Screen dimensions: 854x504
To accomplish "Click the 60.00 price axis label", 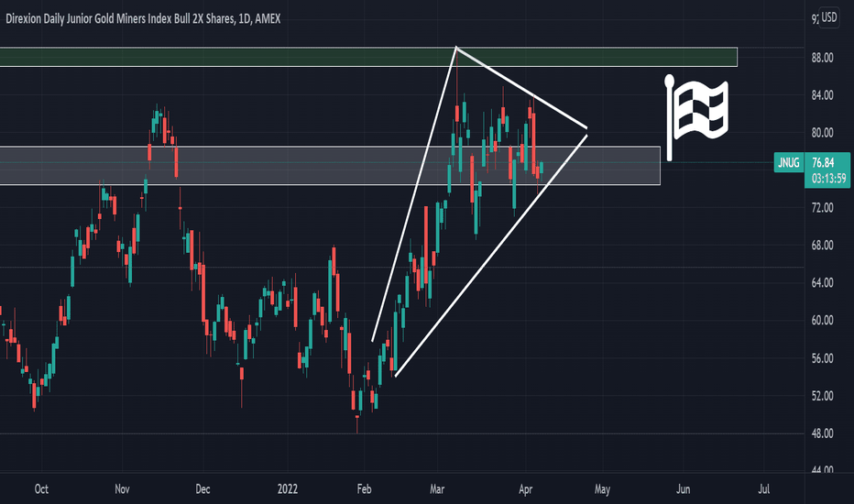I will (x=823, y=321).
